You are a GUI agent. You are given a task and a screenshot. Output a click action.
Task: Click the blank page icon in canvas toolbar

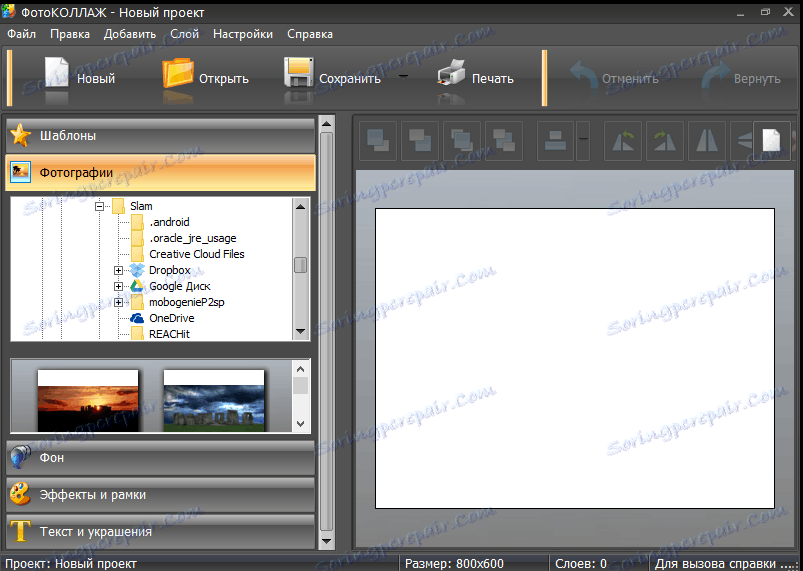coord(772,141)
